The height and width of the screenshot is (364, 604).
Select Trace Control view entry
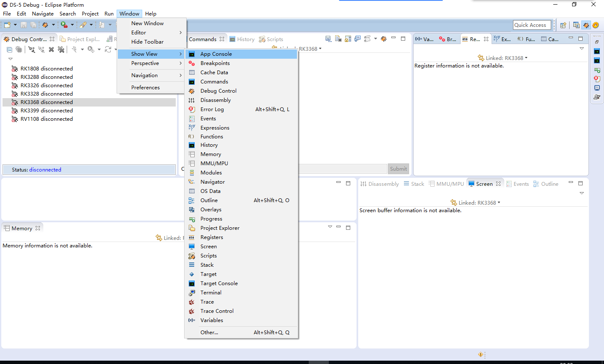241,311
